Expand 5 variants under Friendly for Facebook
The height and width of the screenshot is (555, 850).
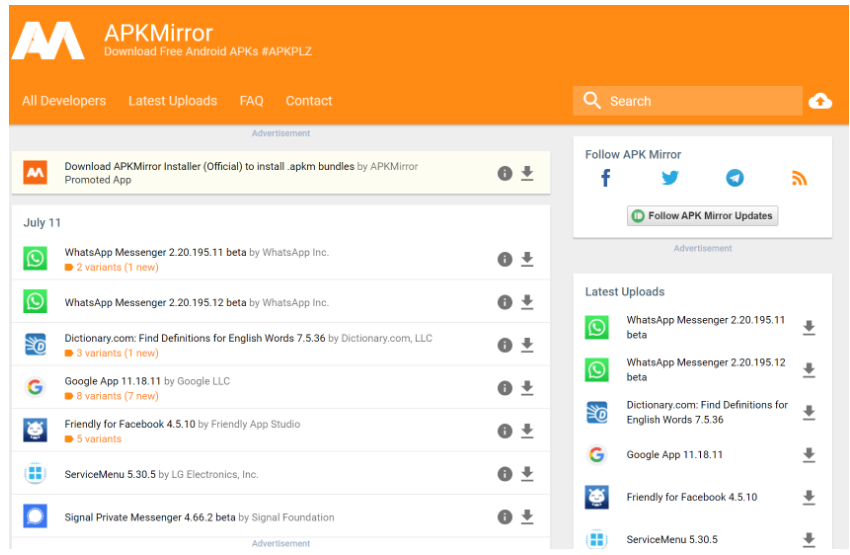pos(93,439)
